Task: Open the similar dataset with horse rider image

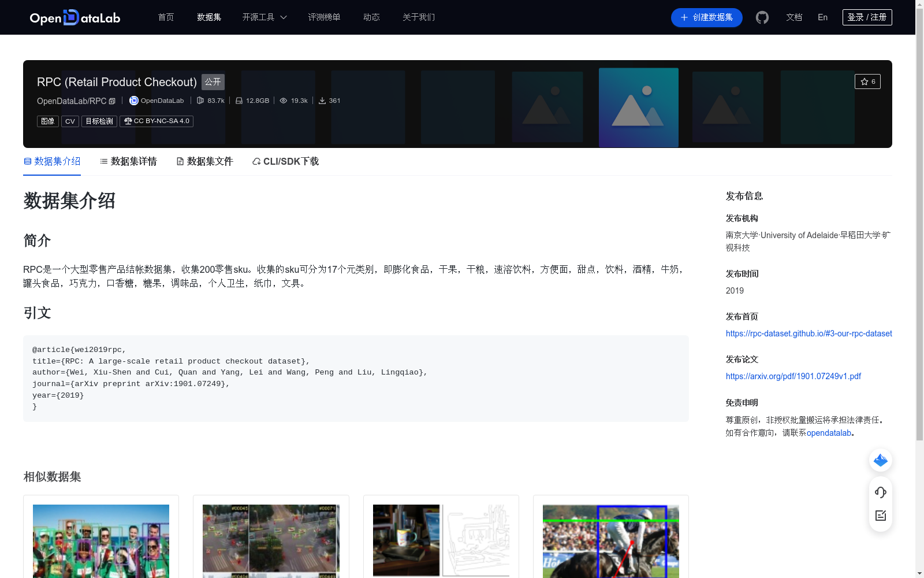Action: pyautogui.click(x=611, y=536)
